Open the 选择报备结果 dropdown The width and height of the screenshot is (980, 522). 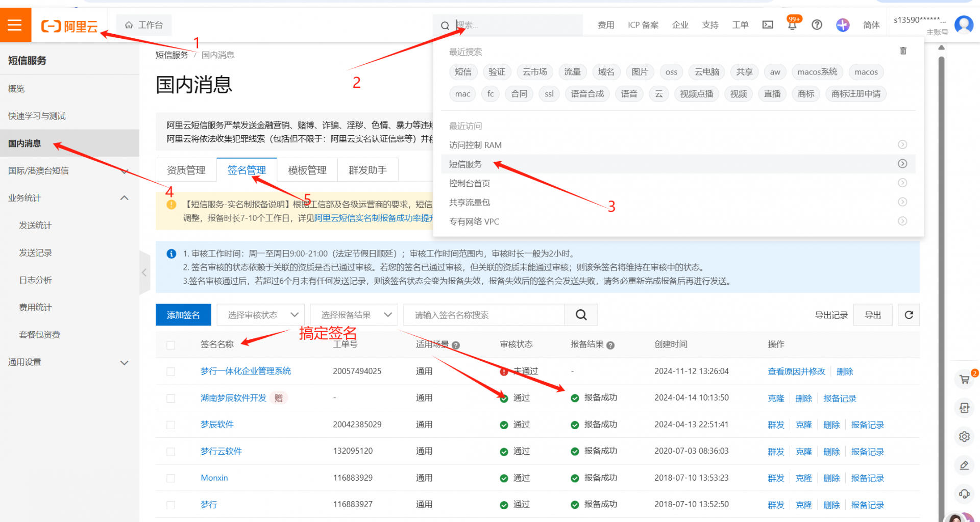354,315
